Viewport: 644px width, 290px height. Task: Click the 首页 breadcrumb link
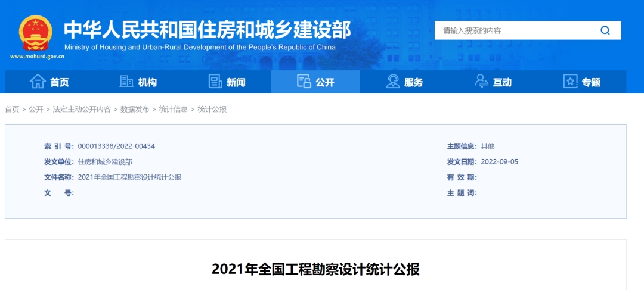click(12, 110)
